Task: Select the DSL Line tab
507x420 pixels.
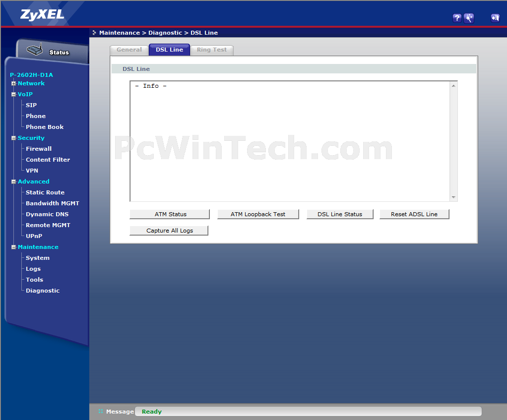Action: (170, 50)
